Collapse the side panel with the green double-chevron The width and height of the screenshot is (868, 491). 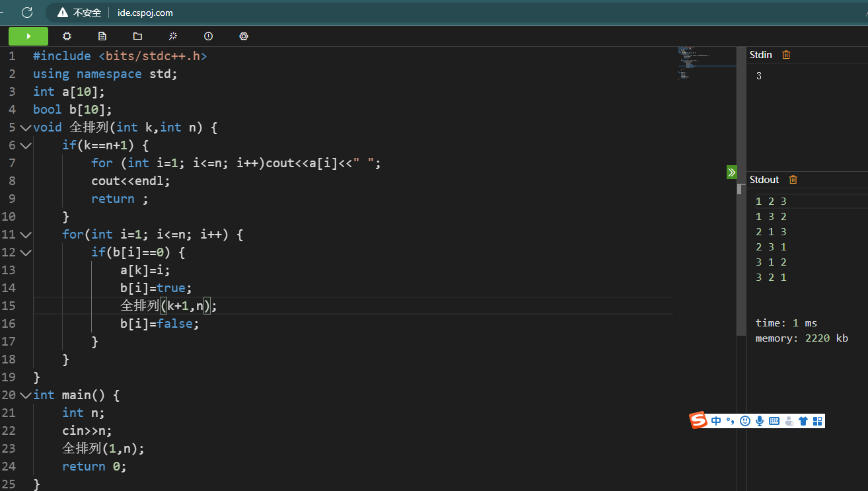tap(731, 172)
